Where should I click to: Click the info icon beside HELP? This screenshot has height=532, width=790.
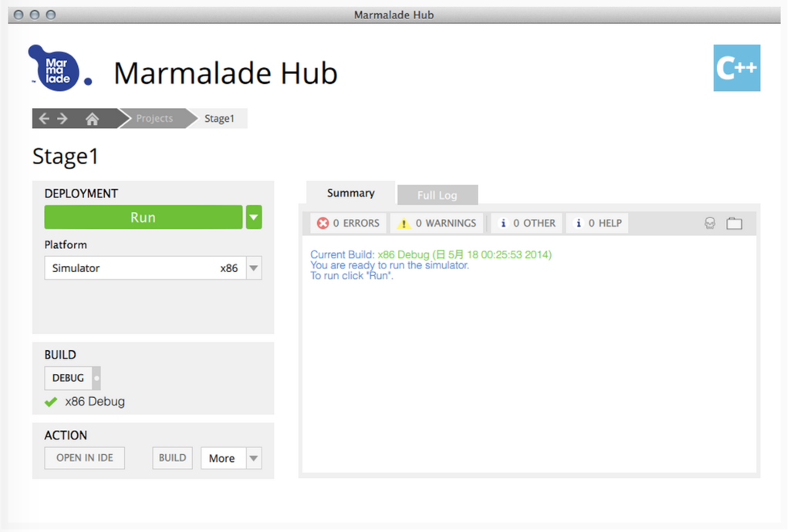pos(579,223)
